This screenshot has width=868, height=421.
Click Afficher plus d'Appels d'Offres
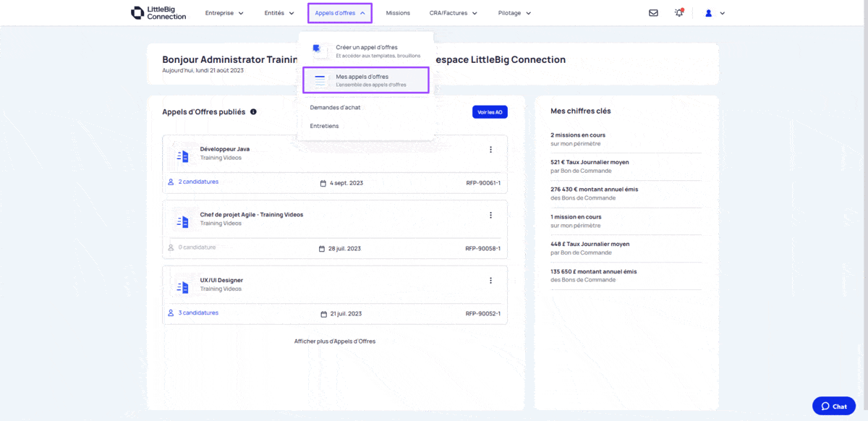tap(335, 341)
